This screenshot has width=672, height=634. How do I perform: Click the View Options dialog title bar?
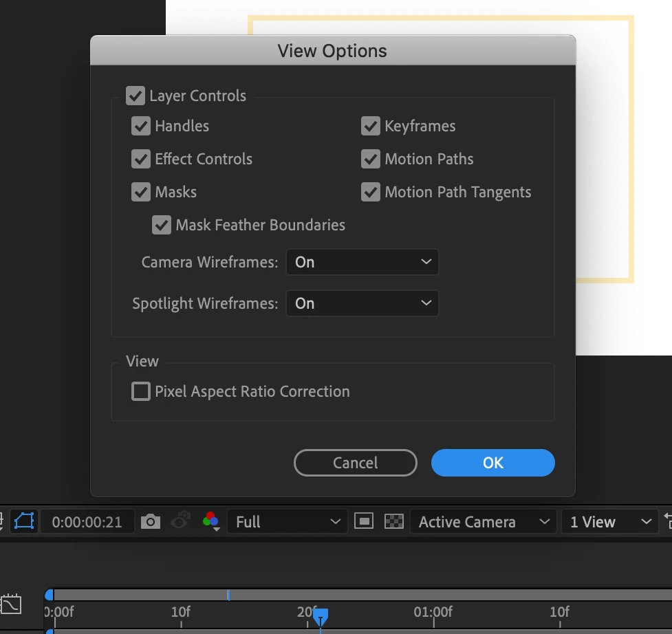click(x=333, y=51)
